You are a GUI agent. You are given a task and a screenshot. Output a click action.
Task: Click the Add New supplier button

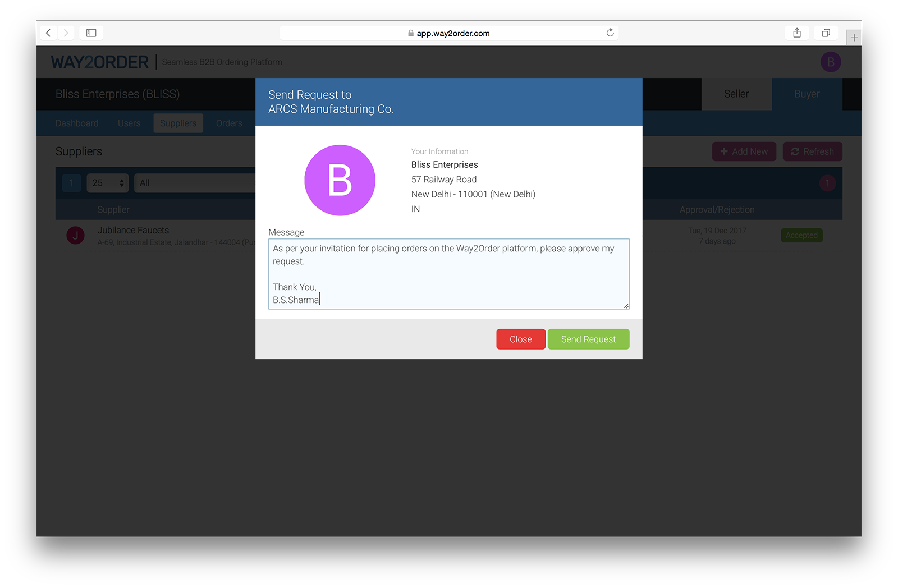pos(744,151)
